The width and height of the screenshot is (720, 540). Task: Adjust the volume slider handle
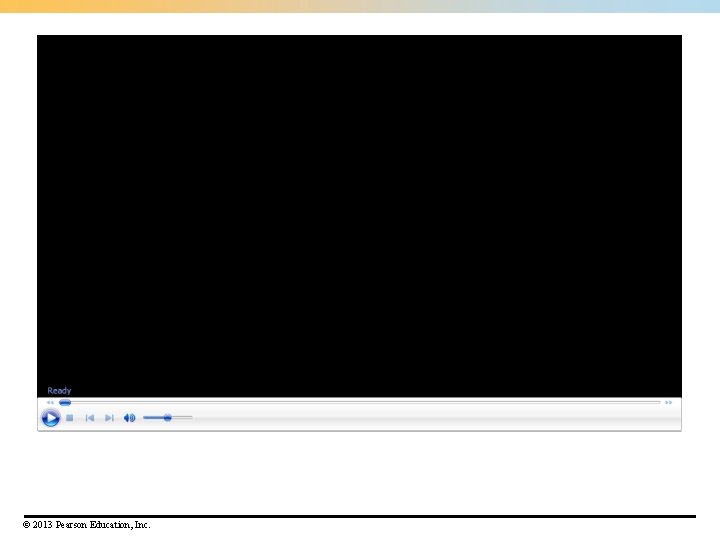pyautogui.click(x=168, y=417)
